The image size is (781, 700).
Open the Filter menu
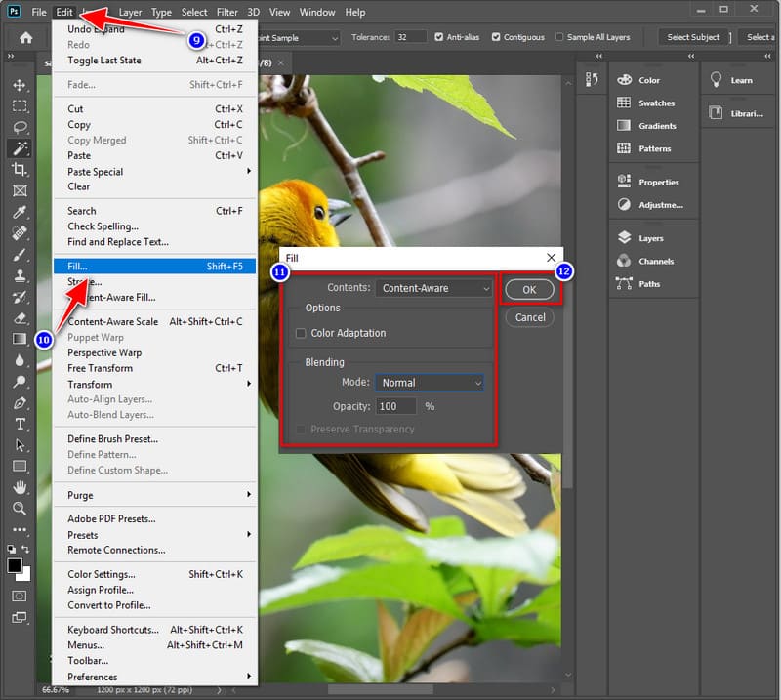click(x=227, y=12)
